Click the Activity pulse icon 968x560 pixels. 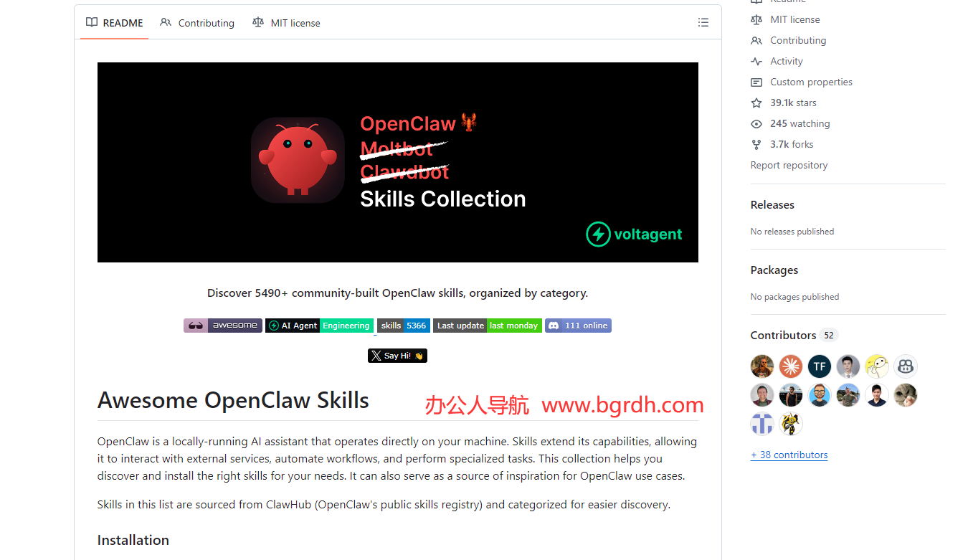[756, 61]
